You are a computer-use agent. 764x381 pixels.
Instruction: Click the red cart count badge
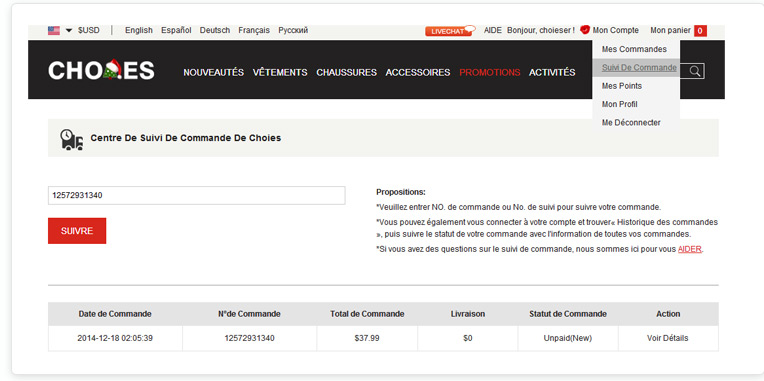click(x=700, y=31)
